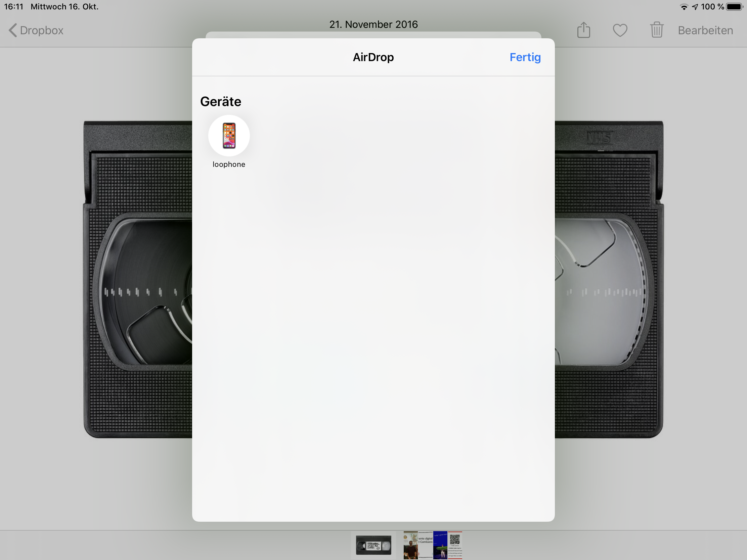Tap the Geräte section heading

(221, 102)
